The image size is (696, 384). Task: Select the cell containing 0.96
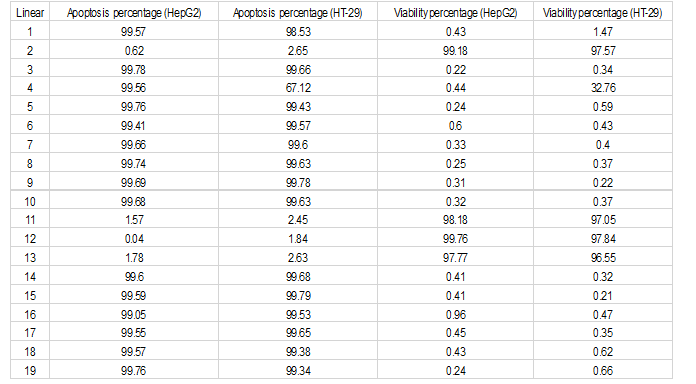tap(455, 314)
